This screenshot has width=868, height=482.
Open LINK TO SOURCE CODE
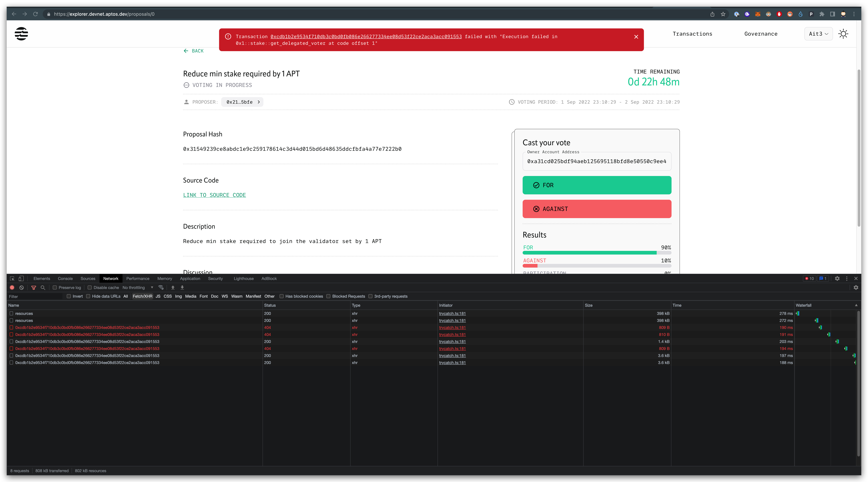click(214, 195)
